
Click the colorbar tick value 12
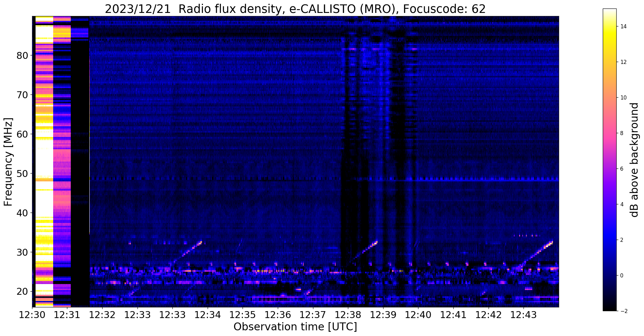(x=623, y=62)
